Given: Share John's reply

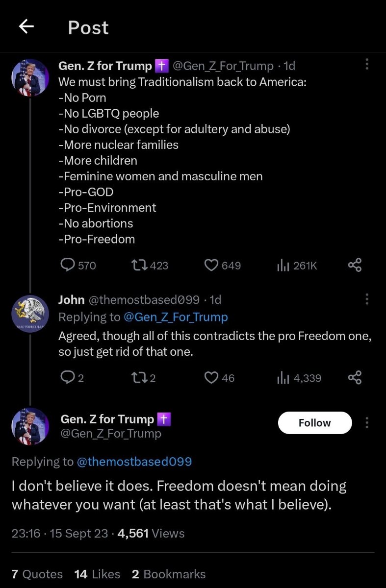Looking at the screenshot, I should (355, 378).
